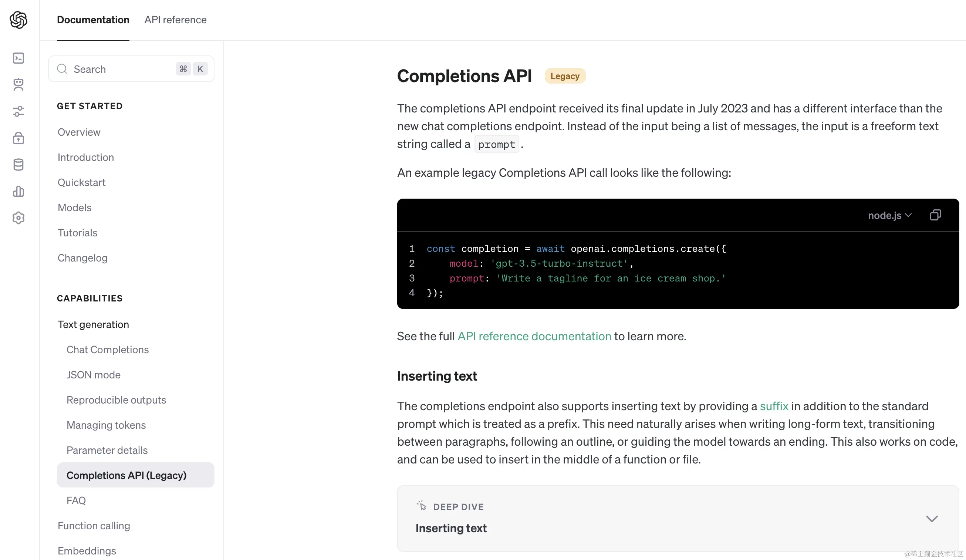Open the Assistants robot icon in sidebar
Screen dimensions: 966x560
[18, 85]
